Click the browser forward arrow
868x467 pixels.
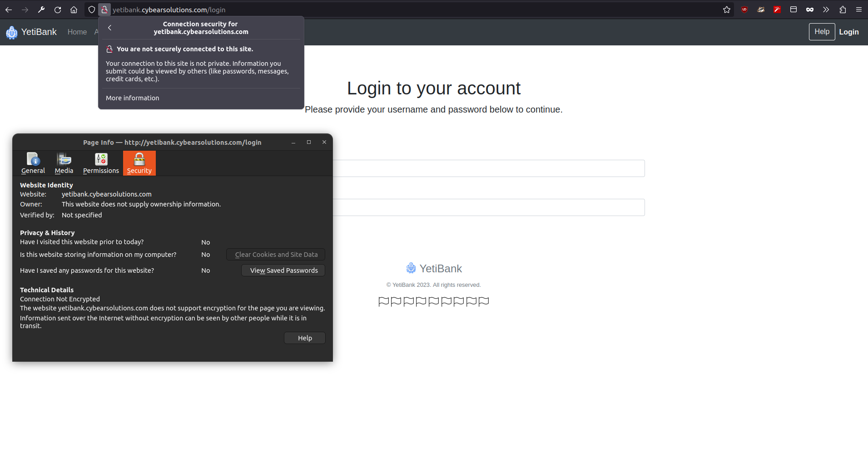pyautogui.click(x=25, y=10)
